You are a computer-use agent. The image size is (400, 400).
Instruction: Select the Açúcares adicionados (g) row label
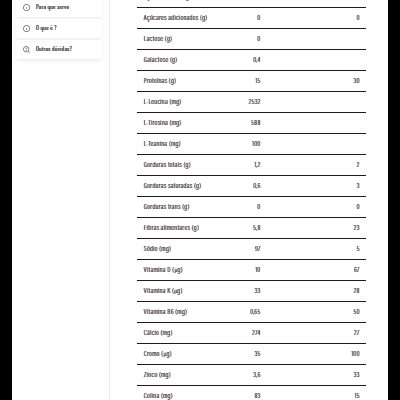[175, 18]
